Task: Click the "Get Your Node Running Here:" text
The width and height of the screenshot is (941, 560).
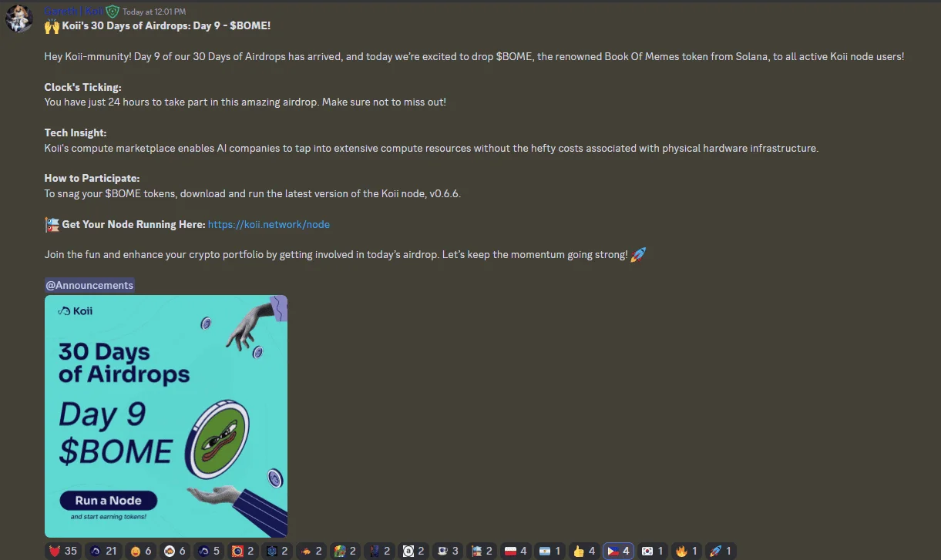Action: [x=133, y=224]
